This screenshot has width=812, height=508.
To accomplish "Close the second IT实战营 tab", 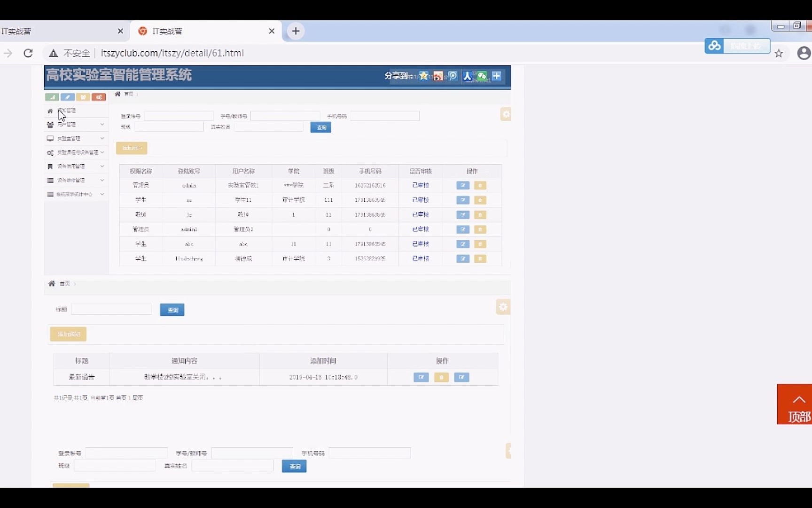I will click(x=272, y=31).
